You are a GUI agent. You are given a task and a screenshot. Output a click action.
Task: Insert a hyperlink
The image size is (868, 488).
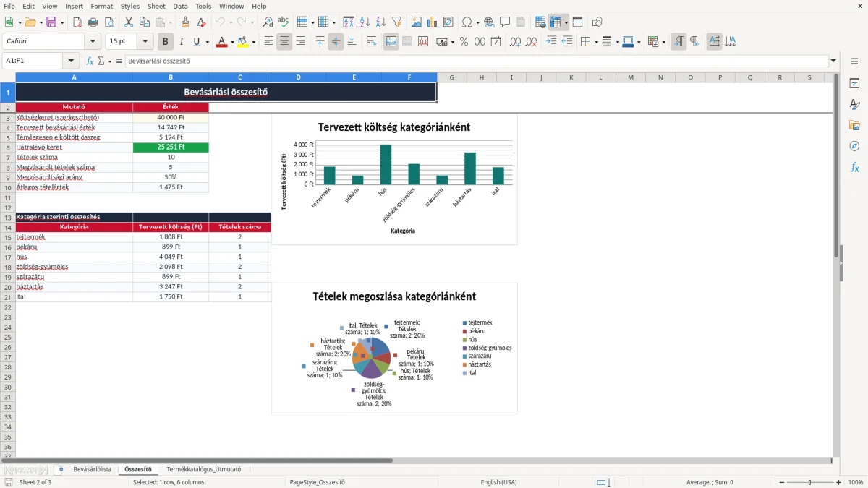(490, 22)
